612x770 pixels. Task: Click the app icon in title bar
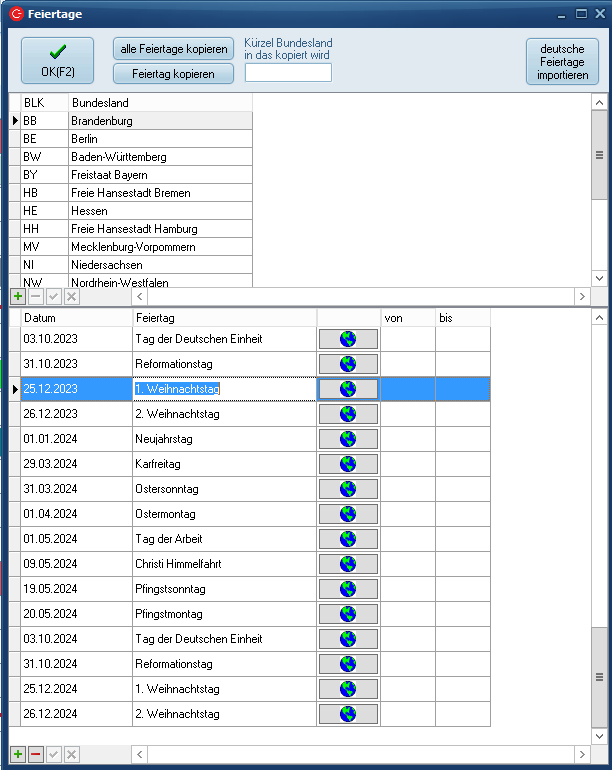point(14,14)
